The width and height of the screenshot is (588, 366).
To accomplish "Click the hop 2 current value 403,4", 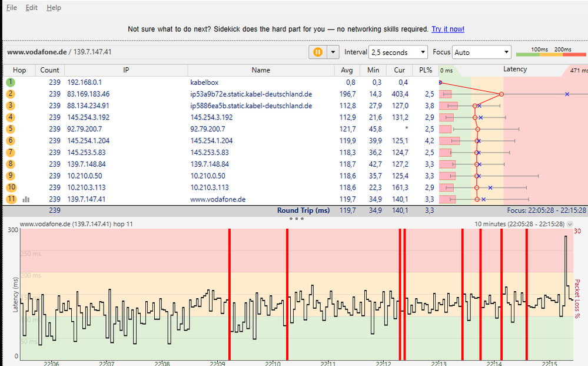I will [x=400, y=94].
